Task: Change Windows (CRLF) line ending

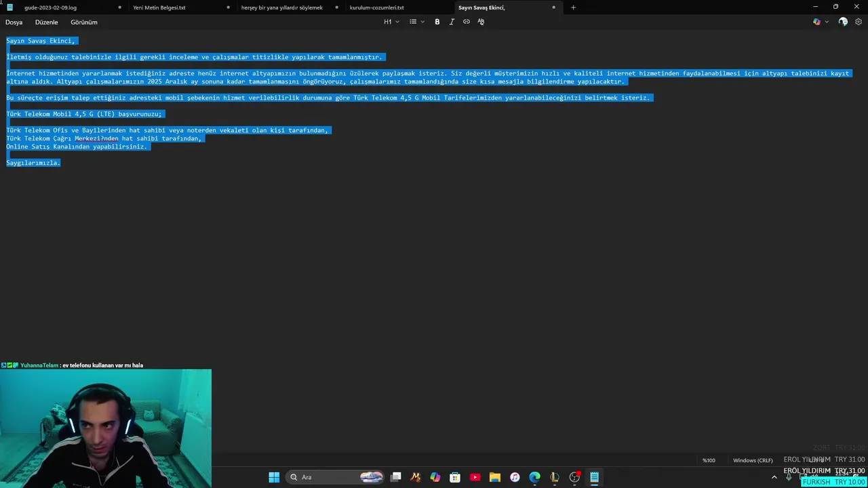Action: [753, 460]
